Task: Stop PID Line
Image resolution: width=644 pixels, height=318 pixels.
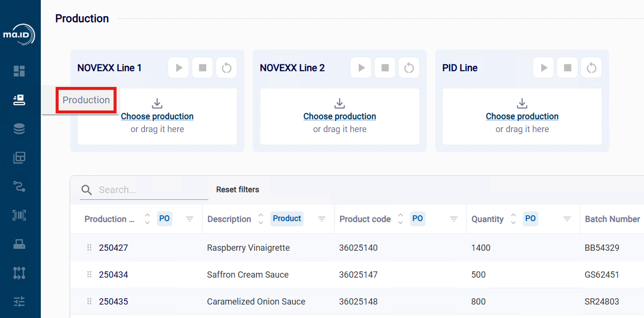Action: (568, 68)
